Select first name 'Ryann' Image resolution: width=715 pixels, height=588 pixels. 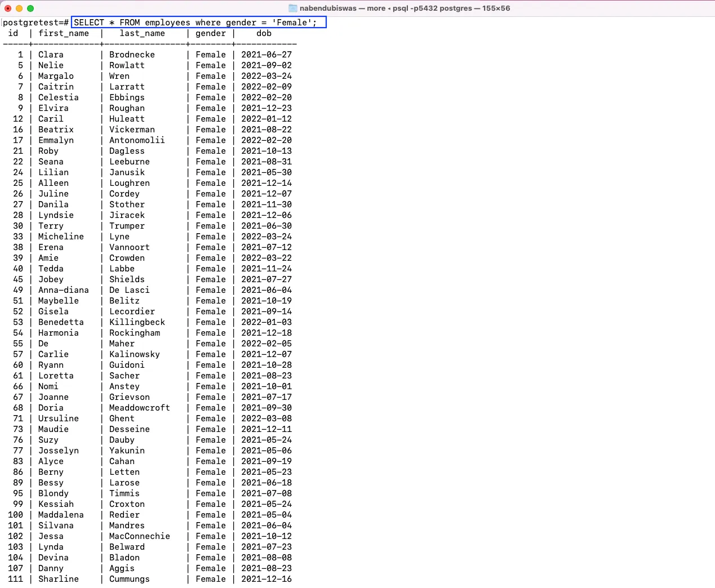[51, 365]
